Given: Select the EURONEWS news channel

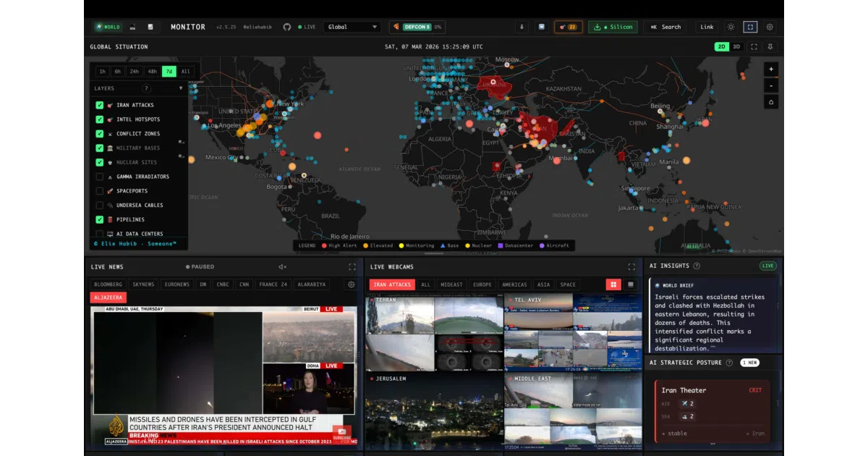Looking at the screenshot, I should 176,284.
